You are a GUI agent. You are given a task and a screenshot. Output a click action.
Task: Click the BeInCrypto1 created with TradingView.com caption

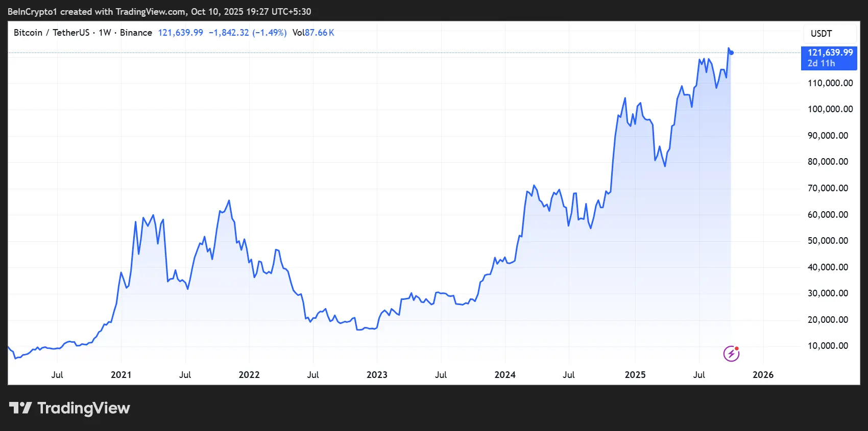click(x=159, y=12)
